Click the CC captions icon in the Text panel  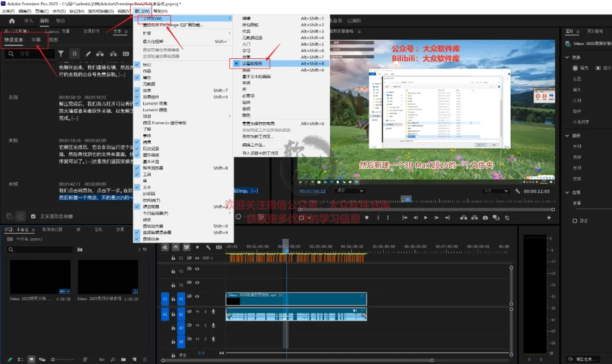(126, 54)
